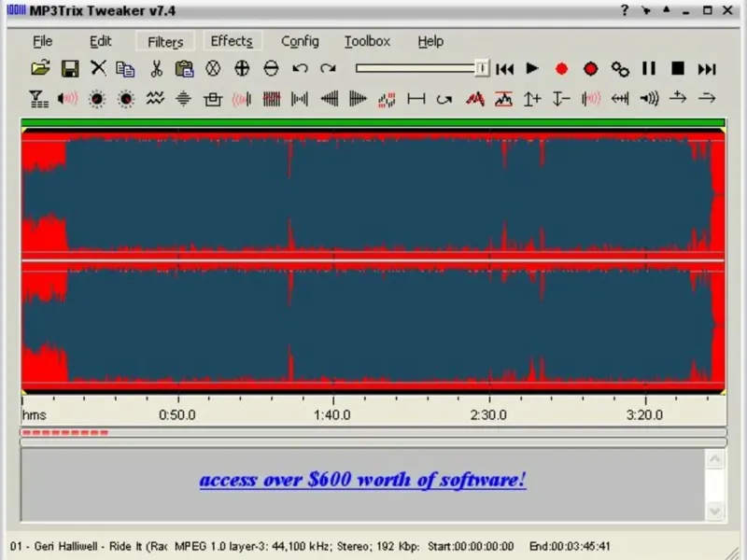Undo the last edit
The width and height of the screenshot is (747, 560).
(x=300, y=68)
